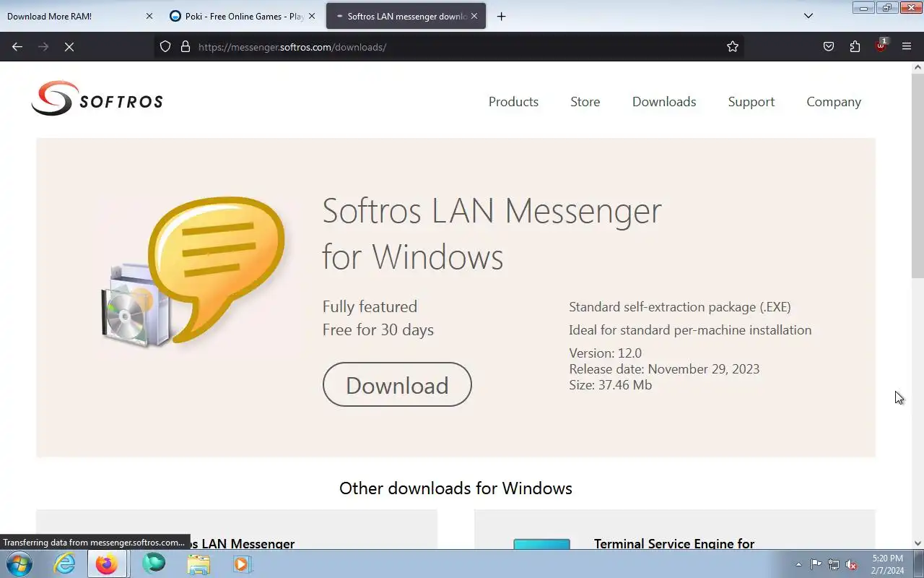Close the Softros LAN messenger tab
The width and height of the screenshot is (924, 578).
pos(474,16)
